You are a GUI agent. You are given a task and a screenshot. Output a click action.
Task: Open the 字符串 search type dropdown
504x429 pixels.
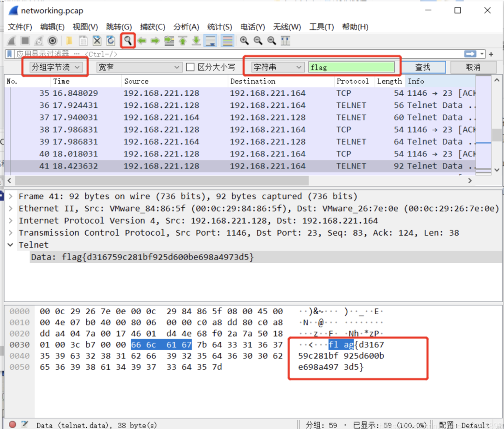click(x=277, y=67)
